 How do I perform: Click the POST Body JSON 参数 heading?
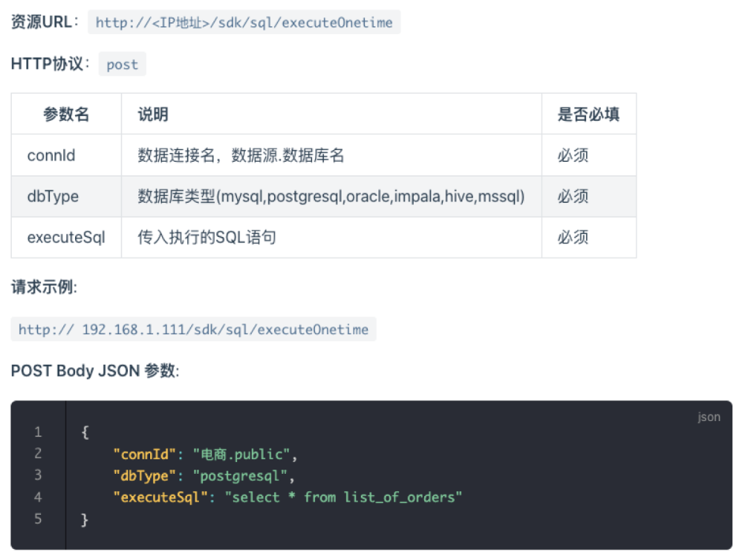pyautogui.click(x=95, y=370)
